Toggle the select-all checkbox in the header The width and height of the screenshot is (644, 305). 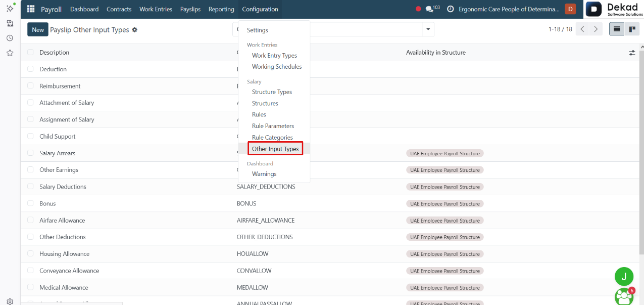tap(30, 52)
